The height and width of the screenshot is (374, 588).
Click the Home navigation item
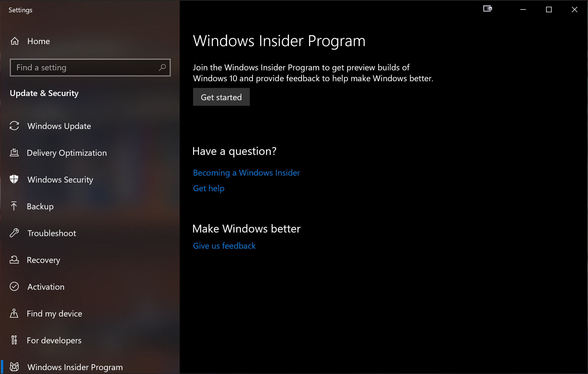click(x=38, y=41)
